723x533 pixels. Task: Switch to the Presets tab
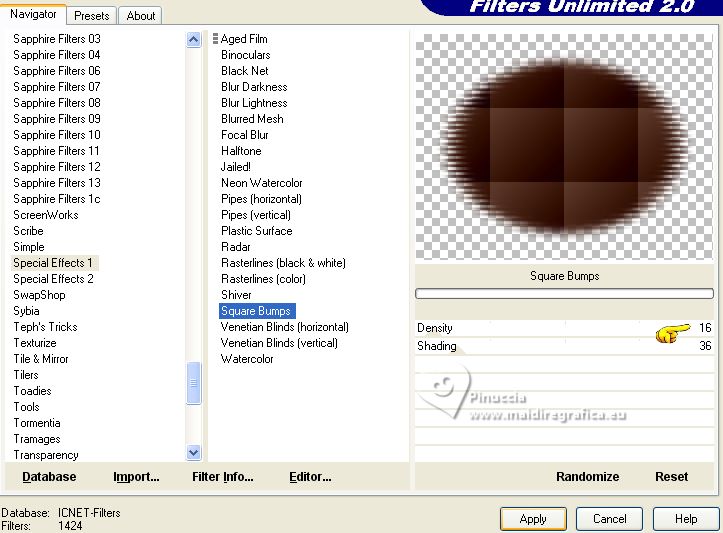[x=91, y=16]
